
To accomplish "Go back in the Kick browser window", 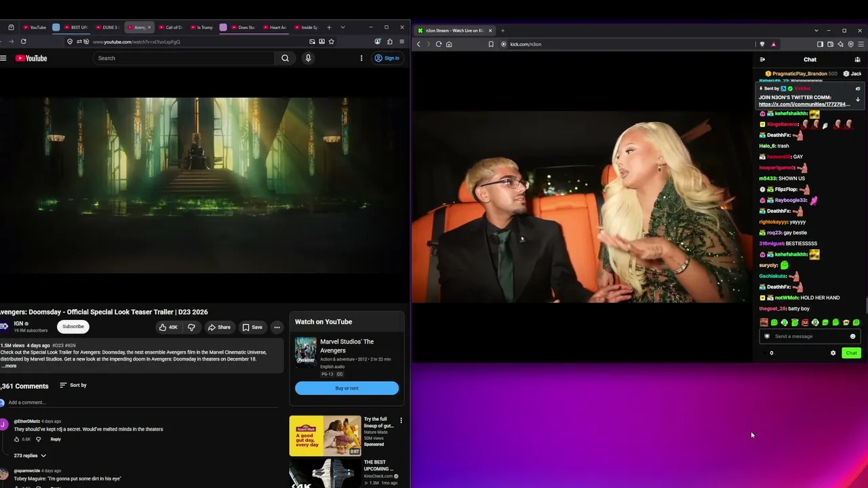I will (x=418, y=44).
